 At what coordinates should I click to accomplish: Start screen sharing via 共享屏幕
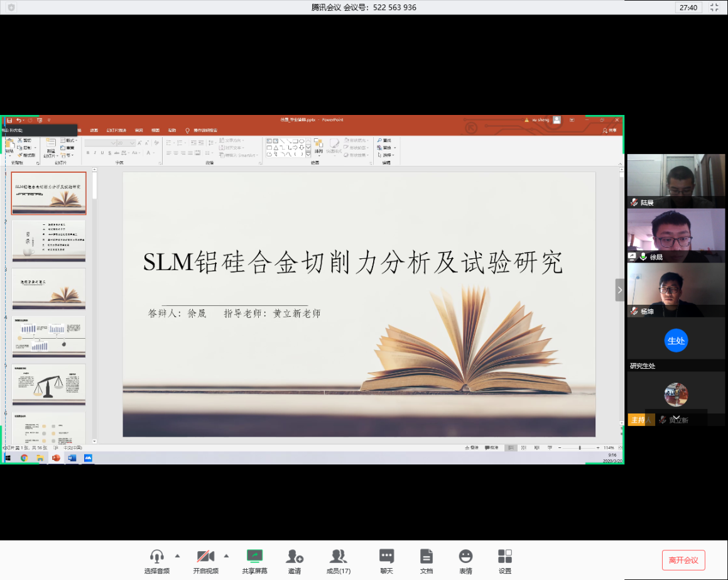point(254,561)
